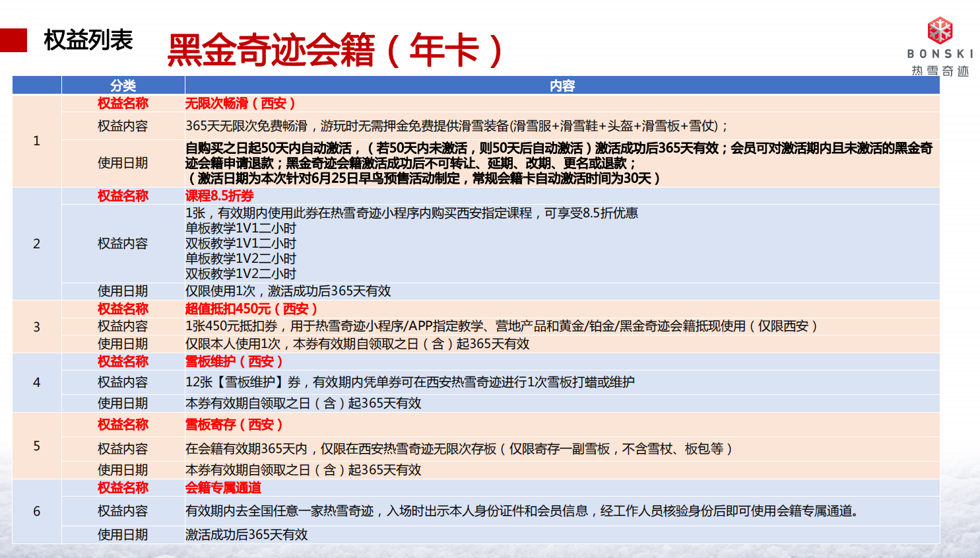This screenshot has width=980, height=558.
Task: Click benefit name '超值抵扣450元（西安）'
Action: [252, 308]
